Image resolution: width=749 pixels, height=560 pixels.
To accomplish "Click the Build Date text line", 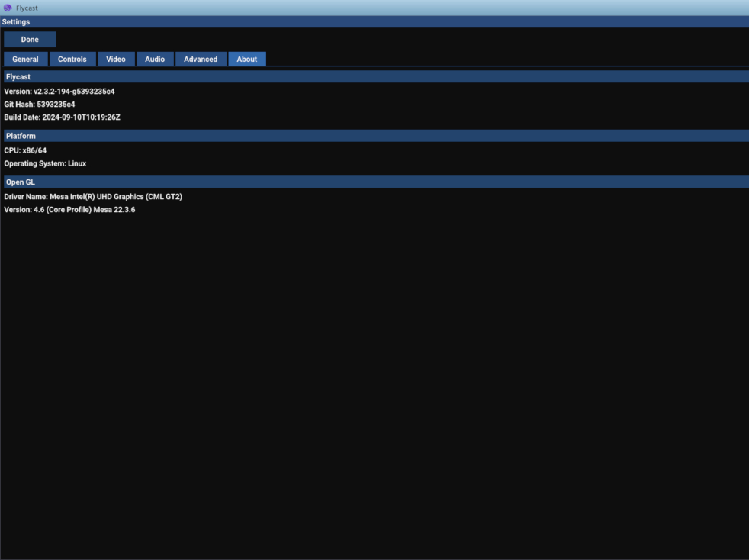I will point(62,117).
